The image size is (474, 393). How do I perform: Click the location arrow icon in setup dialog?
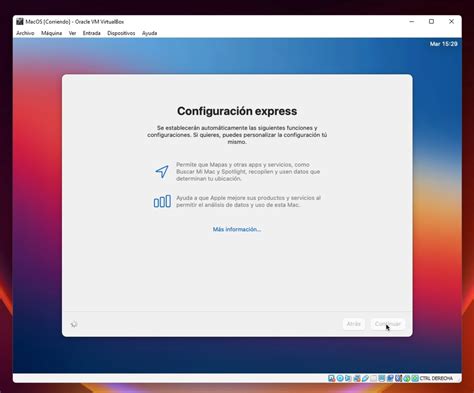pyautogui.click(x=162, y=172)
